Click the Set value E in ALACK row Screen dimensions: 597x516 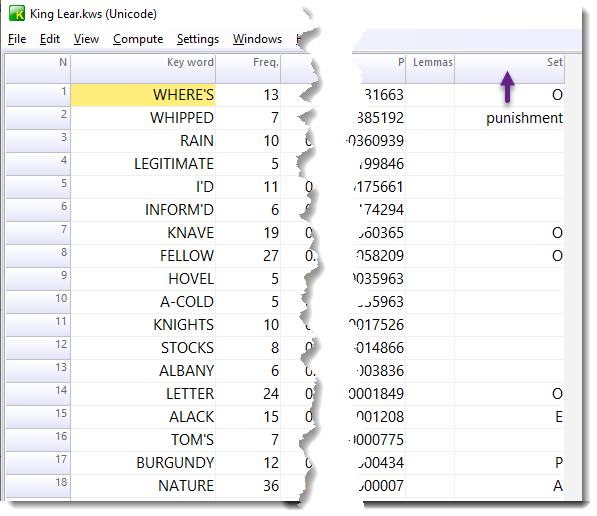[x=559, y=417]
